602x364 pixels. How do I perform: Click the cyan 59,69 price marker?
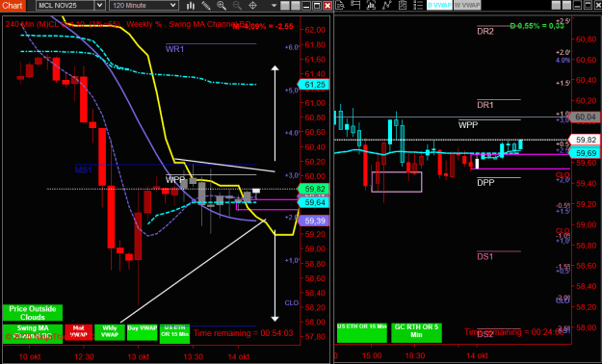585,153
